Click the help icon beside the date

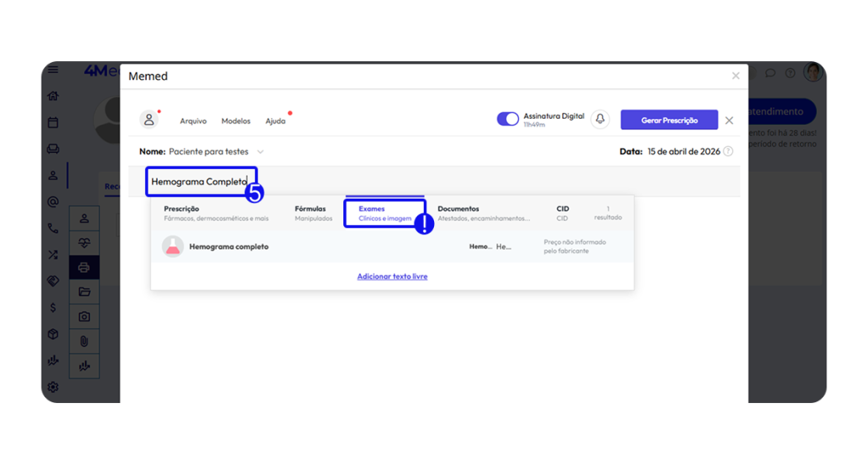[x=728, y=151]
